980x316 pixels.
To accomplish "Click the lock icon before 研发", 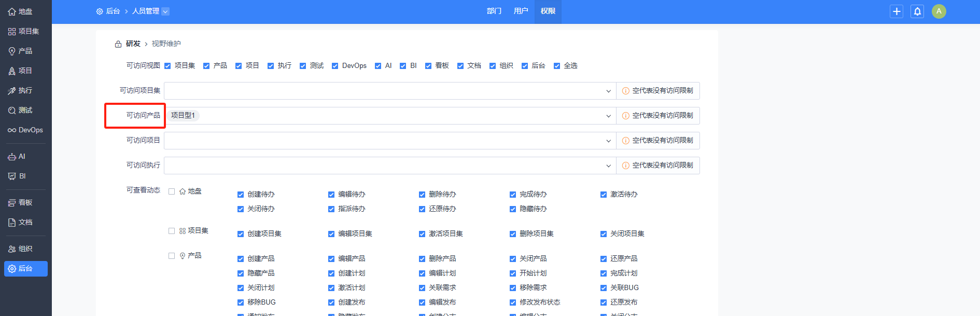I will coord(118,44).
